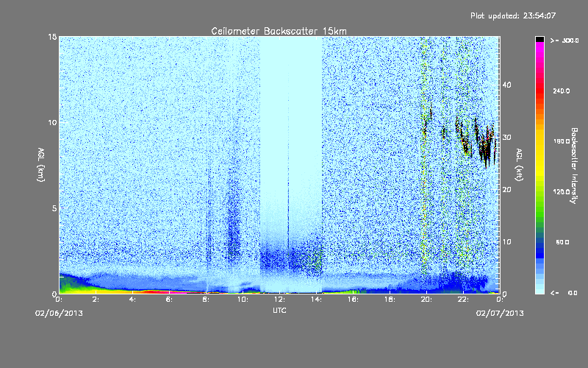Click the 12: hour tick on the time axis
The width and height of the screenshot is (588, 368).
click(279, 300)
